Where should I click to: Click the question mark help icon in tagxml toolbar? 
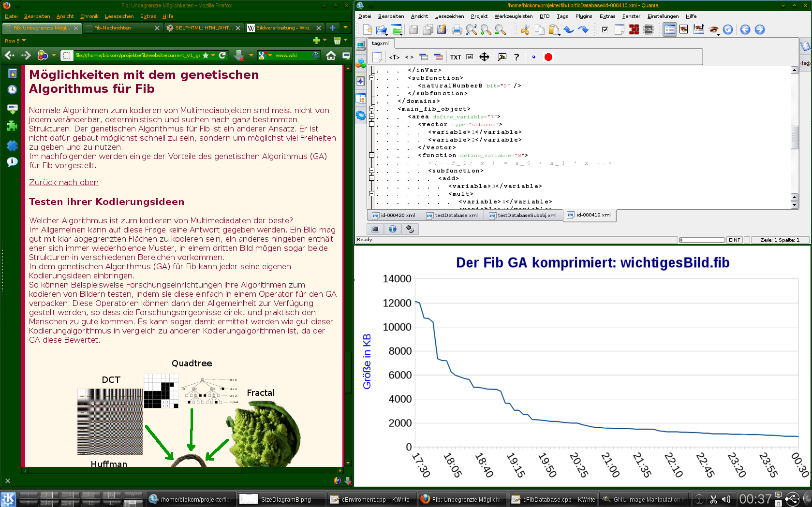[517, 57]
